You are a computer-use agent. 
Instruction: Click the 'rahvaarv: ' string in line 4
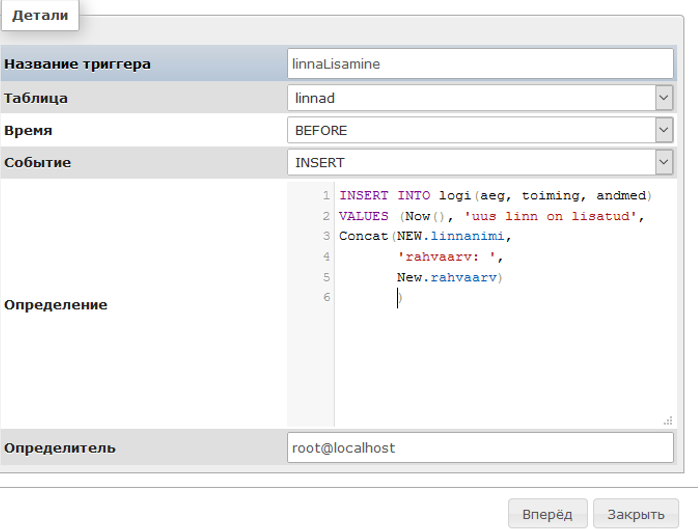tap(446, 257)
